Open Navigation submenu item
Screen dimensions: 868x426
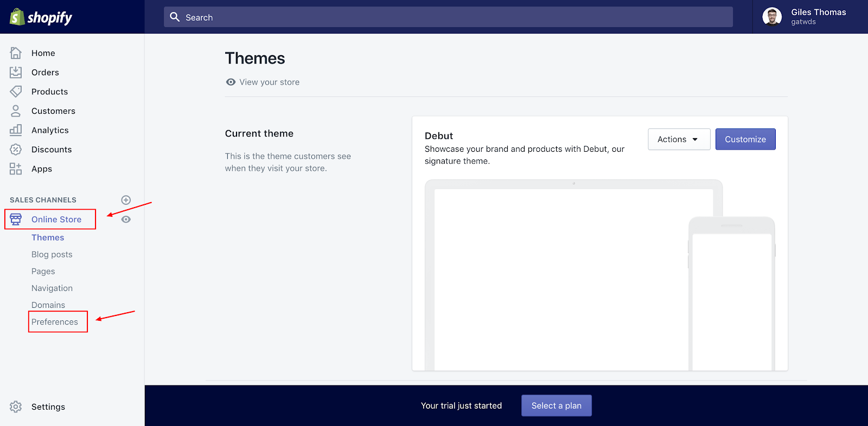52,288
